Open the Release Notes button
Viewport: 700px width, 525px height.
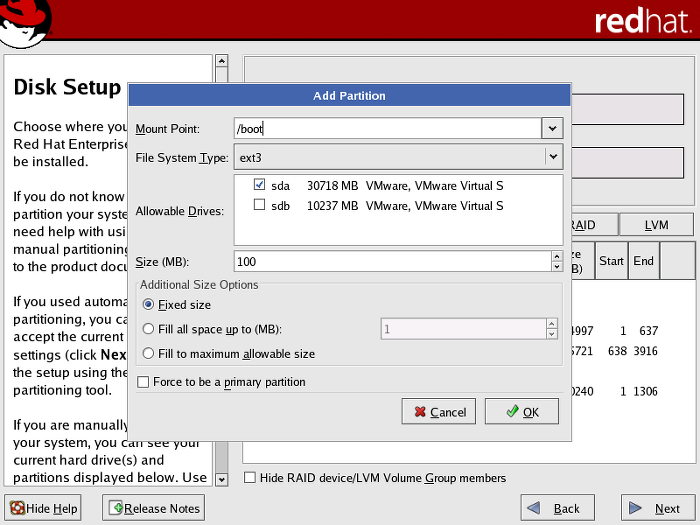point(154,508)
